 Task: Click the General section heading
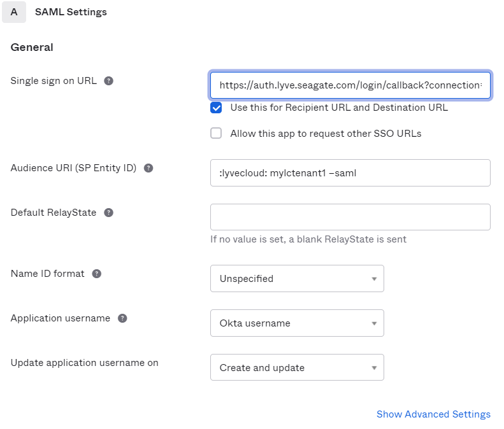(32, 47)
